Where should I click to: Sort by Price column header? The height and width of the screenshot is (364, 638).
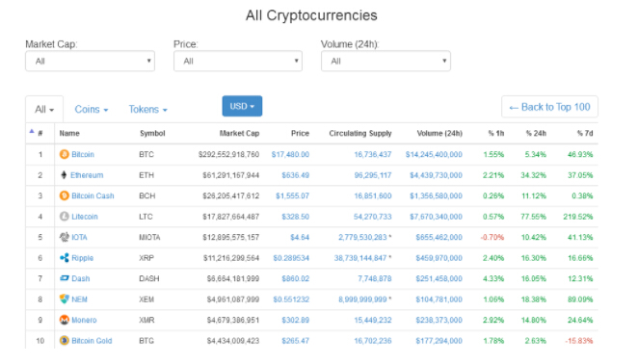301,134
